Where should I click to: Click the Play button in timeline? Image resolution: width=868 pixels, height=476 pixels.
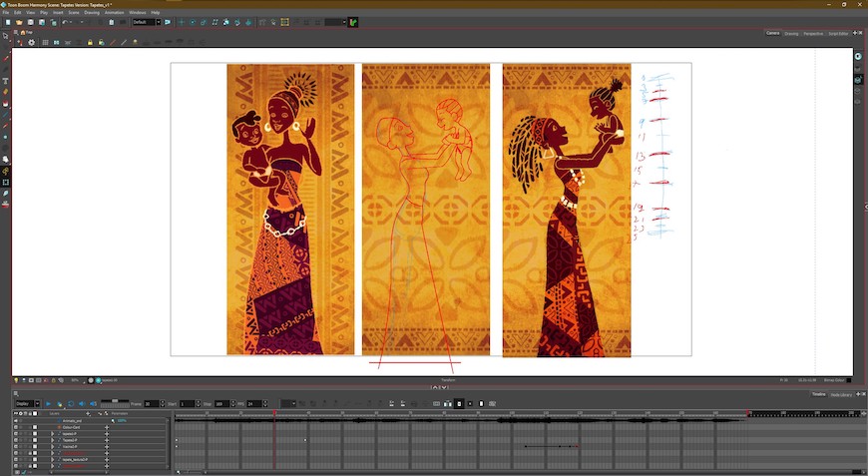48,404
